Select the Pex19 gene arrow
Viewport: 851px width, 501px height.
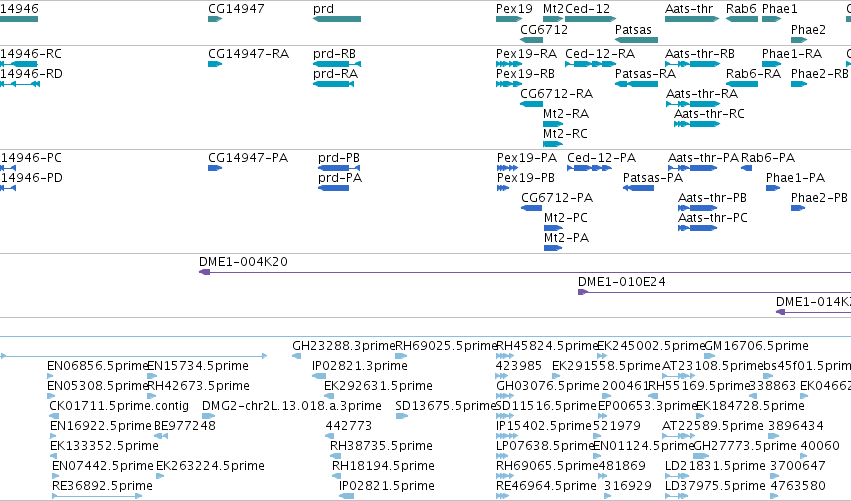click(x=509, y=19)
